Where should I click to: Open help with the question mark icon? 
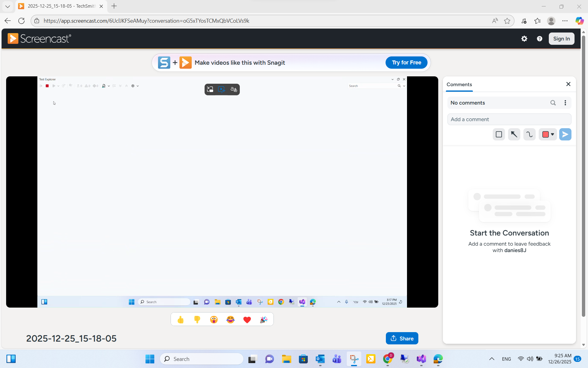(540, 39)
